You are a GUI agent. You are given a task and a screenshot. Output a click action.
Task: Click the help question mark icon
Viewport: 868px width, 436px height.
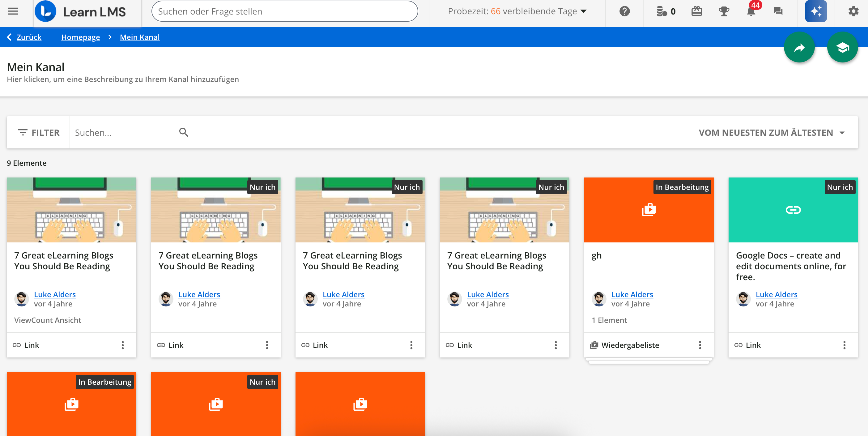[x=624, y=11]
